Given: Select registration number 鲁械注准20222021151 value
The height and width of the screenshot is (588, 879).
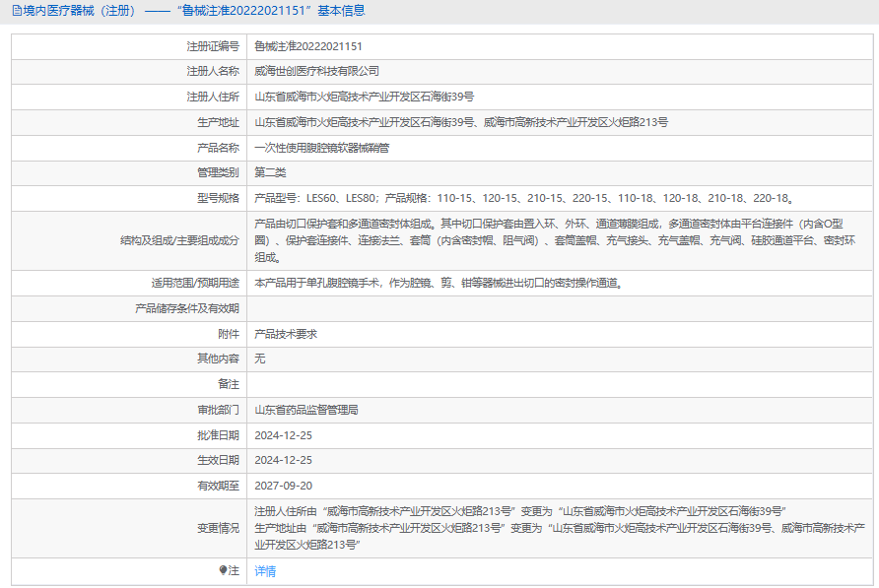Looking at the screenshot, I should [x=307, y=46].
